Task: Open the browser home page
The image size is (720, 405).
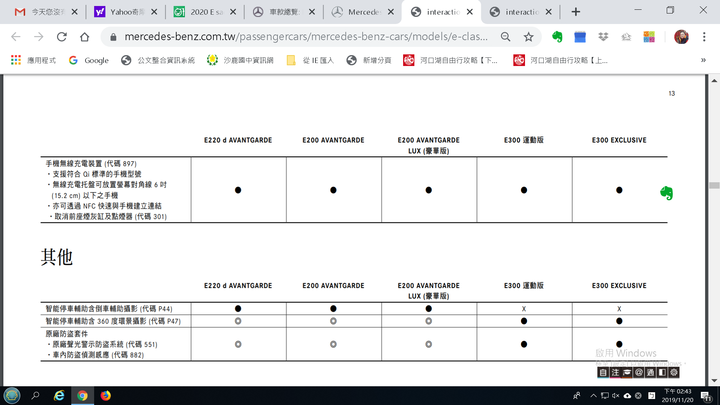Action: point(84,37)
